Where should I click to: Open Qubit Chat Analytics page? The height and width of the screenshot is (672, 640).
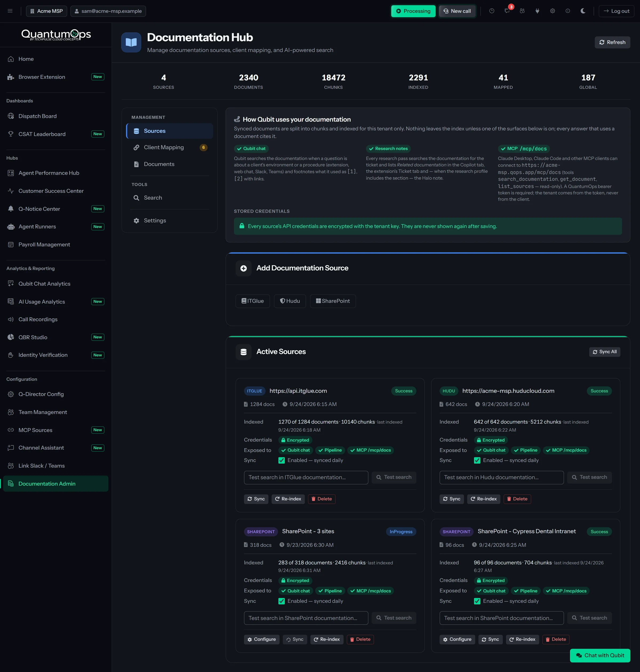56,284
